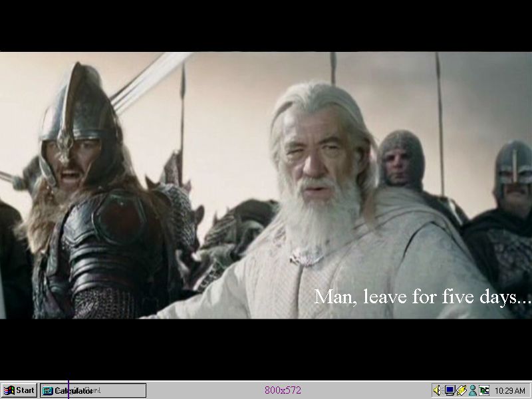532x399 pixels.
Task: Click the Windows flag logo on Start
Action: [x=9, y=390]
